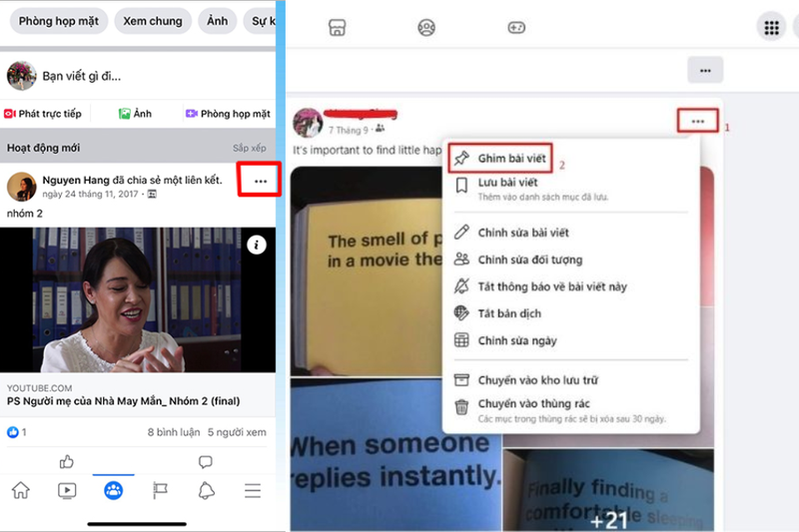Screen dimensions: 799x532
Task: Go to Home in bottom navigation
Action: (x=21, y=491)
